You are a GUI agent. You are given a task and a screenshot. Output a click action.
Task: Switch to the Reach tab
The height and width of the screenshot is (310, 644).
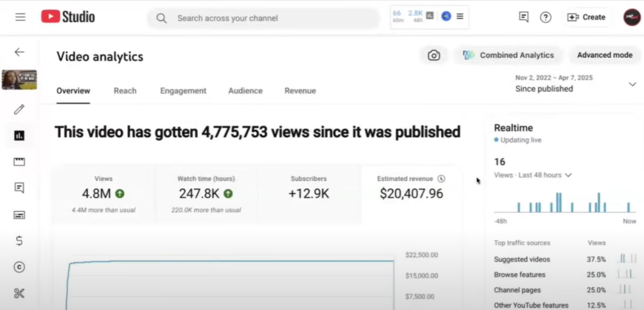[x=125, y=91]
